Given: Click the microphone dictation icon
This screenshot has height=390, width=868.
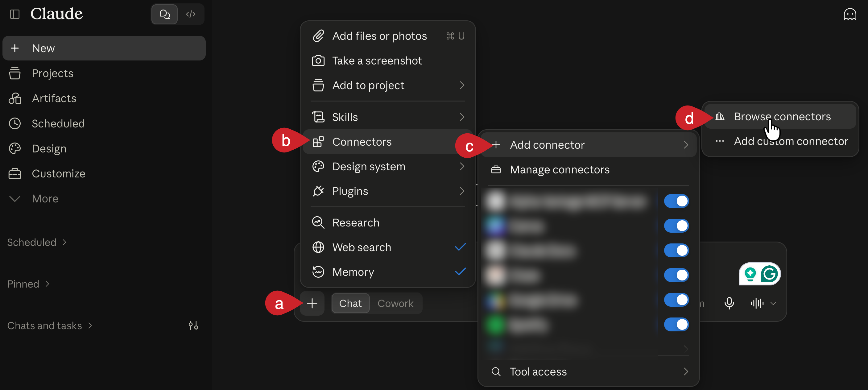Looking at the screenshot, I should [729, 303].
